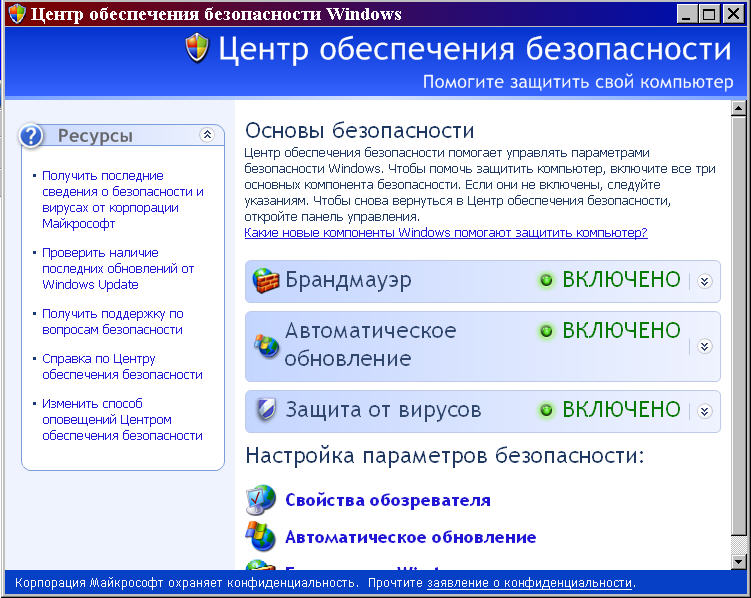
Task: Click the scrollbar down arrow
Action: tap(738, 561)
